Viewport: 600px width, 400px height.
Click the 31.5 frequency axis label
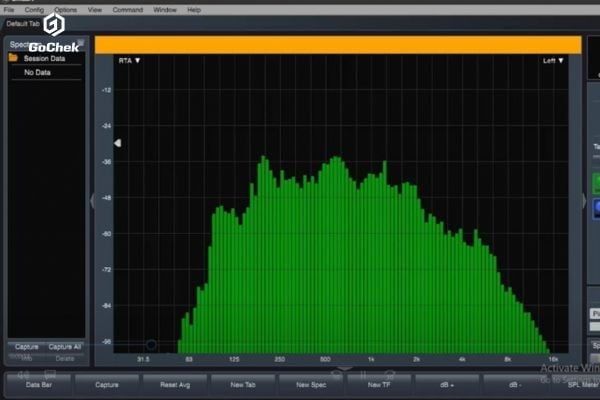[143, 359]
